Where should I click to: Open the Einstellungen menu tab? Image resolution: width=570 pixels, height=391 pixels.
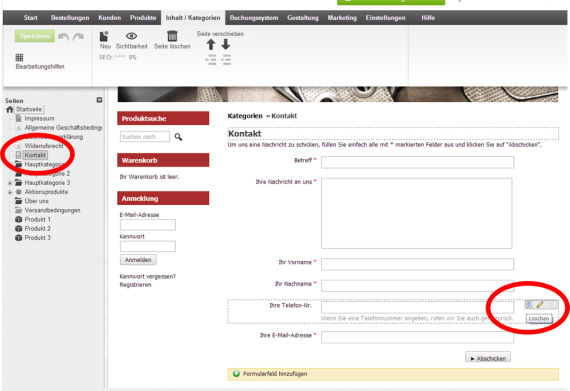point(385,18)
